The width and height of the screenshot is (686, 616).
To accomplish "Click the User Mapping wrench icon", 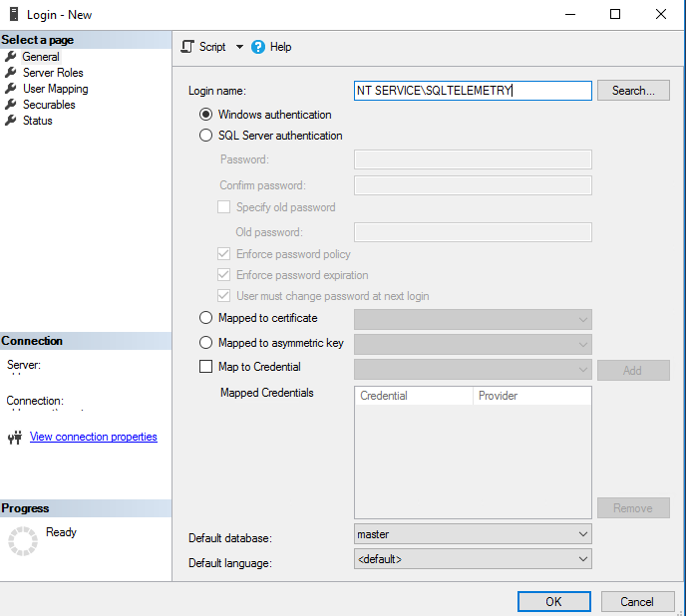I will coord(11,89).
